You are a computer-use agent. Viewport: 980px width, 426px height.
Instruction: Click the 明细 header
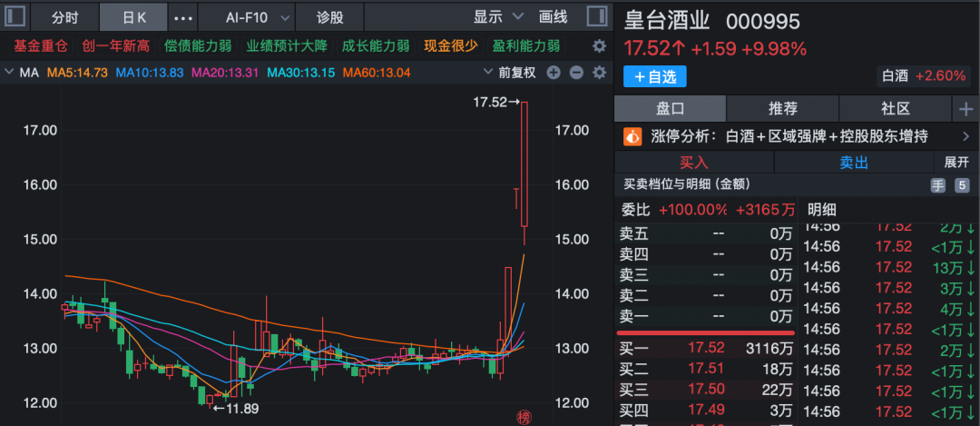(822, 209)
